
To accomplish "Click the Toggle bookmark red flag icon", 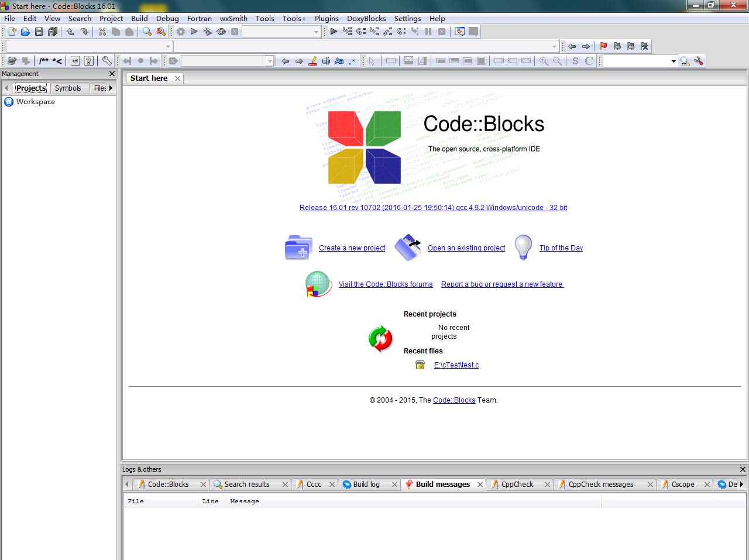I will (604, 46).
